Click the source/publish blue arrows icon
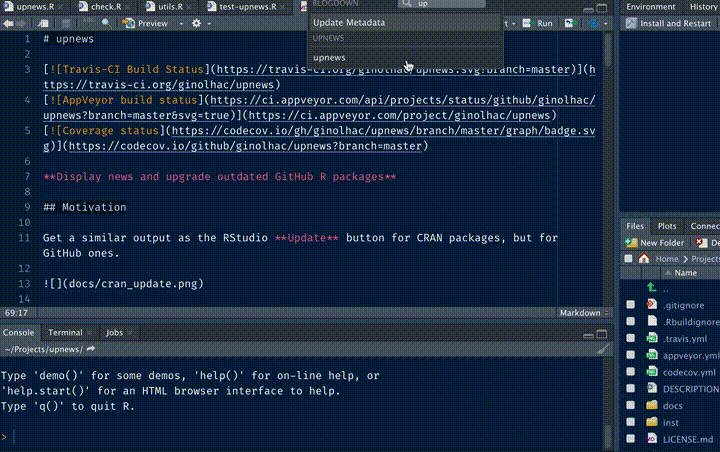Image resolution: width=720 pixels, height=452 pixels. point(593,23)
